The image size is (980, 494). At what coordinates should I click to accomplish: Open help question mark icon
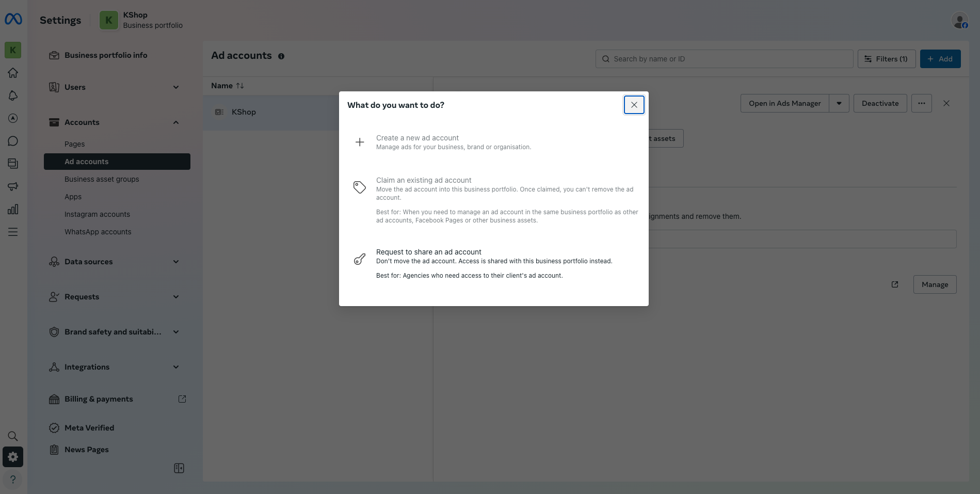[x=13, y=480]
